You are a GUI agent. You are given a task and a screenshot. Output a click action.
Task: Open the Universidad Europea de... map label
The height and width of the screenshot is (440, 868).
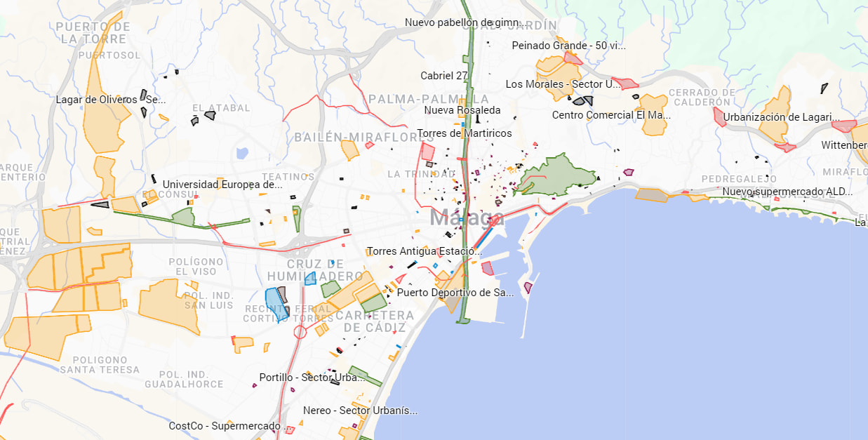click(x=222, y=185)
